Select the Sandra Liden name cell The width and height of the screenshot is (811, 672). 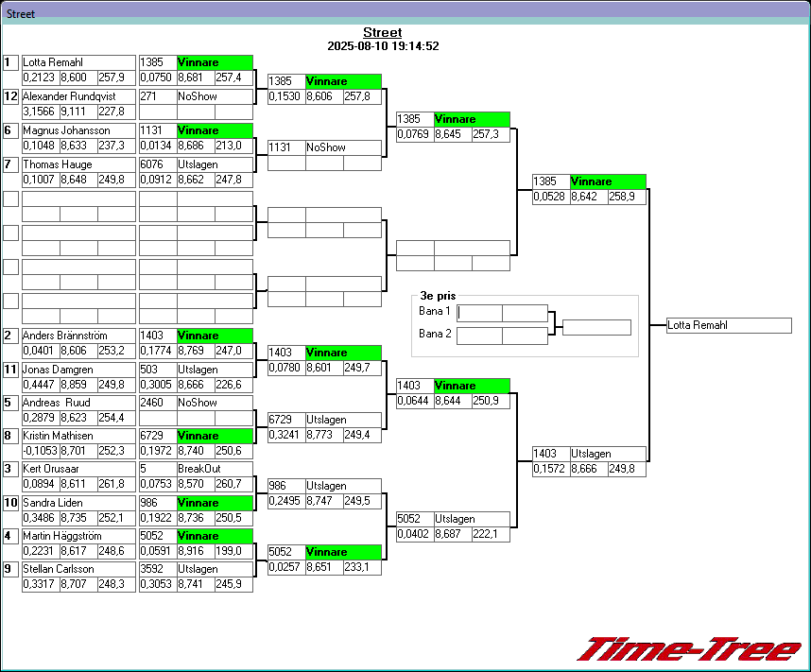pos(78,503)
